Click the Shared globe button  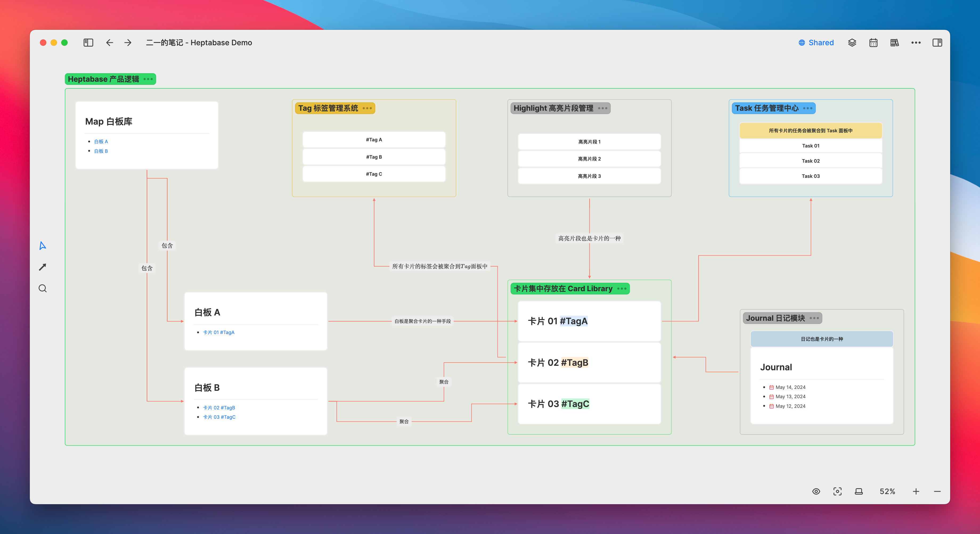[816, 43]
